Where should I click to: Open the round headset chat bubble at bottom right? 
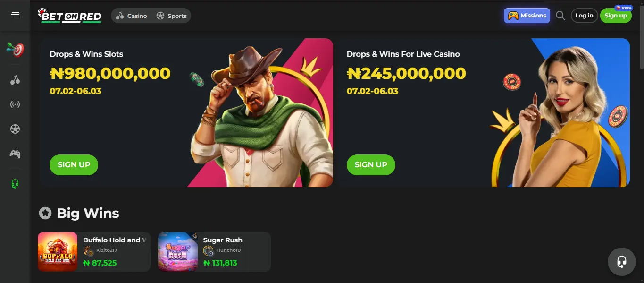(x=621, y=261)
